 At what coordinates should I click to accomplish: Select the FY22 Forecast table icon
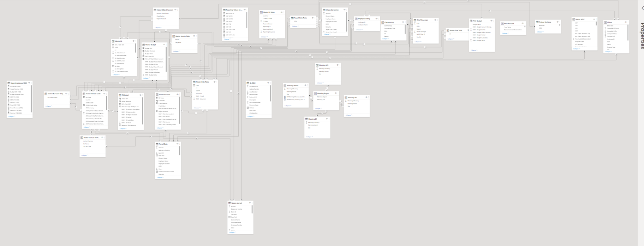click(x=502, y=24)
